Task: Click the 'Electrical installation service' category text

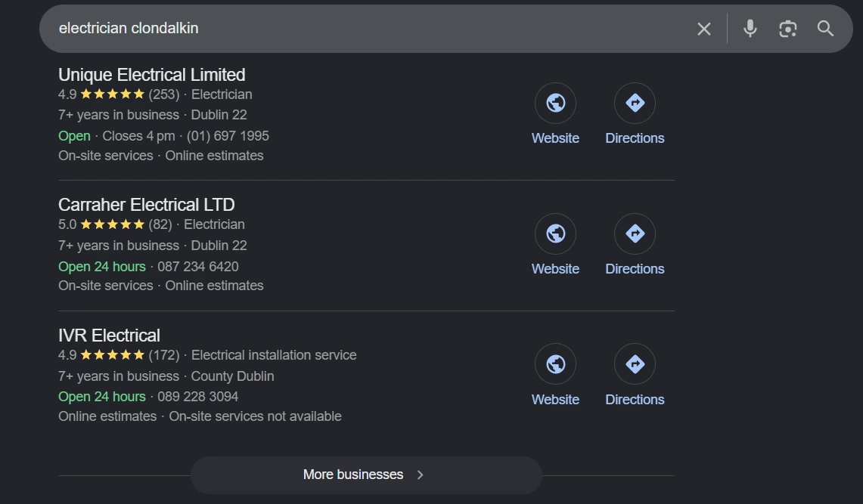Action: tap(274, 355)
